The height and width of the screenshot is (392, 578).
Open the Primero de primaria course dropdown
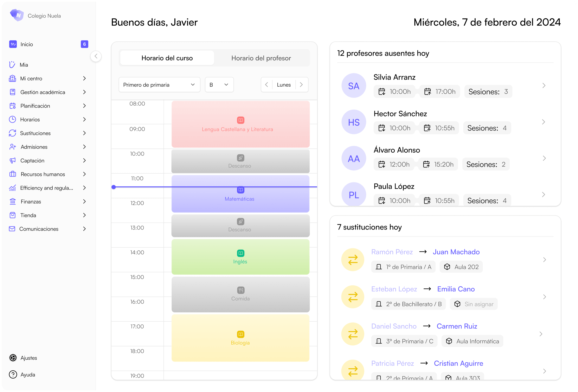(159, 85)
